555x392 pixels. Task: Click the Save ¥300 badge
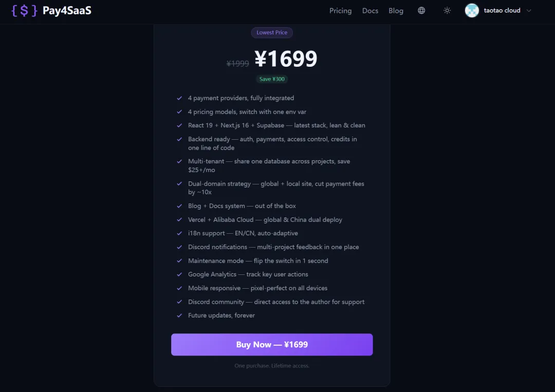pos(272,79)
